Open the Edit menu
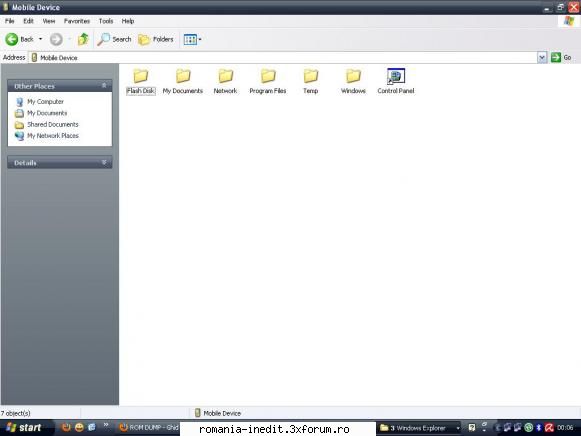The image size is (581, 436). [29, 21]
